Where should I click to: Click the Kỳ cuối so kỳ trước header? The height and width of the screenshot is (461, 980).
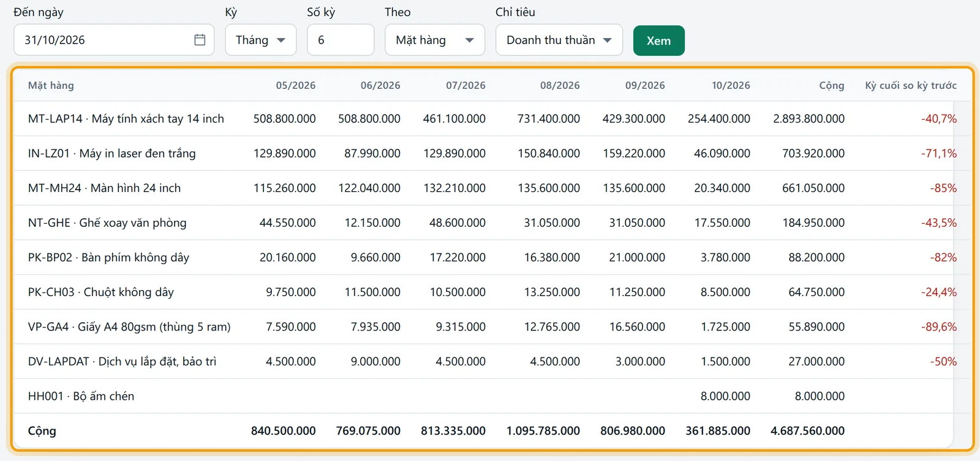click(x=911, y=85)
